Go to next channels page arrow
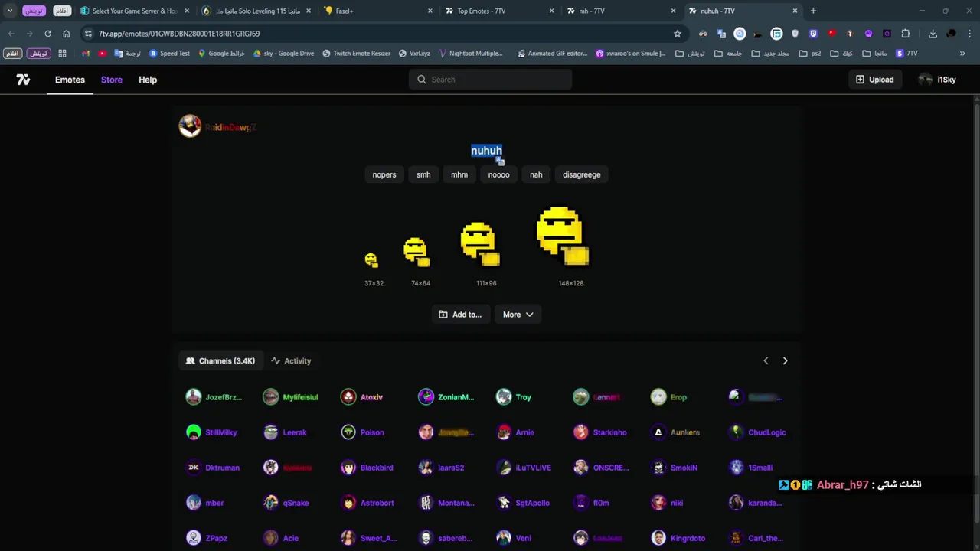 coord(785,360)
